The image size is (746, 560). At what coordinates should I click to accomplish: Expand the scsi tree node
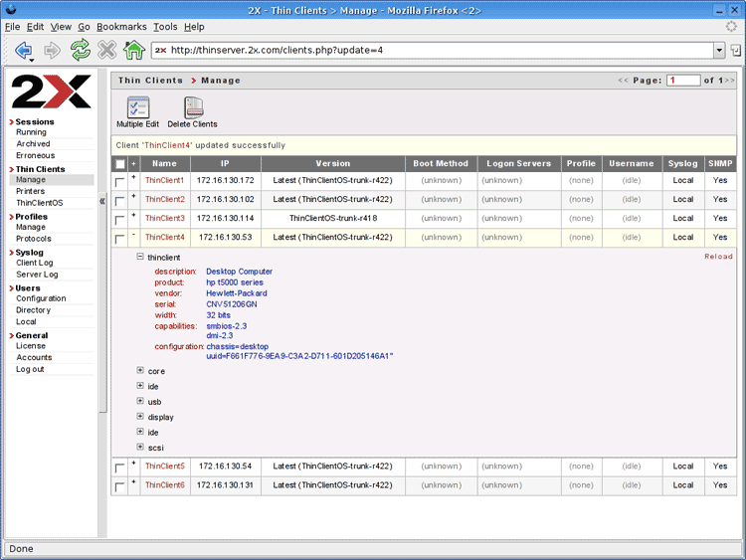click(x=140, y=447)
